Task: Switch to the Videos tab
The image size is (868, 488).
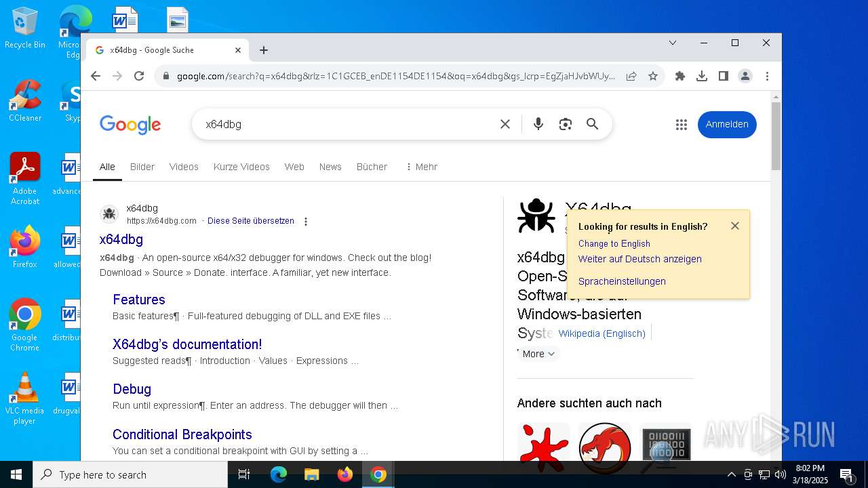Action: click(184, 167)
